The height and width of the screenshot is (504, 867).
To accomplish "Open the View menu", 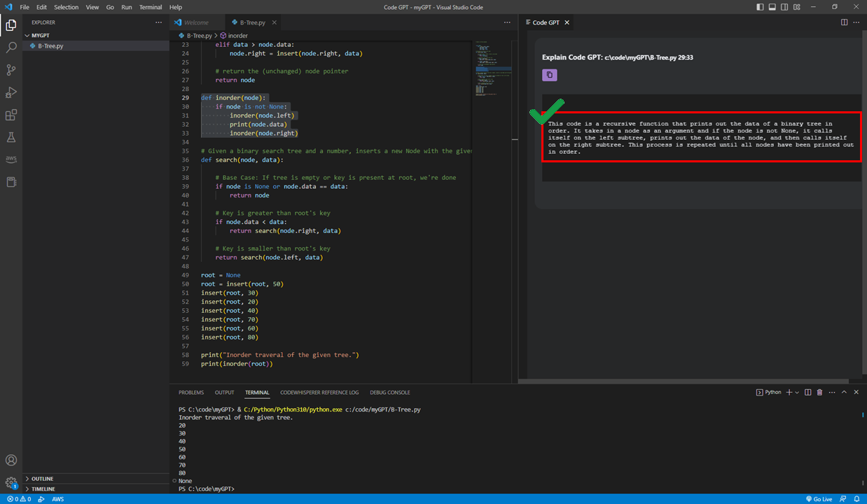I will coord(92,7).
